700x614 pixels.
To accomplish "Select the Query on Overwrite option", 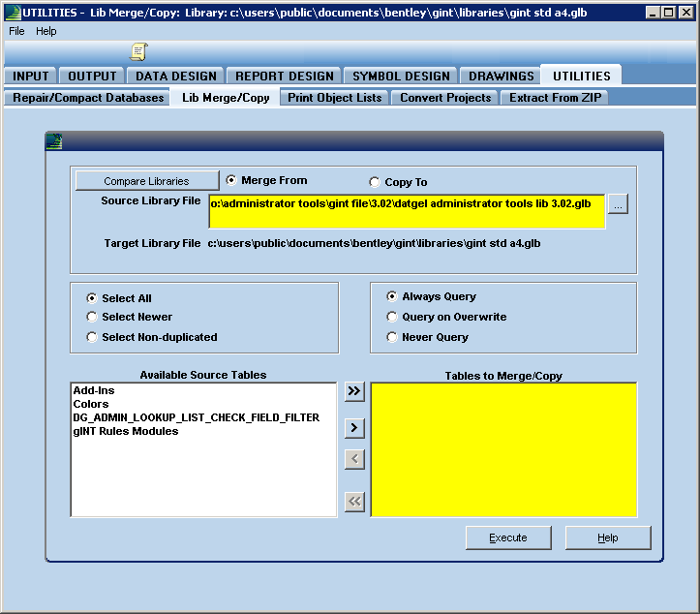I will [392, 317].
